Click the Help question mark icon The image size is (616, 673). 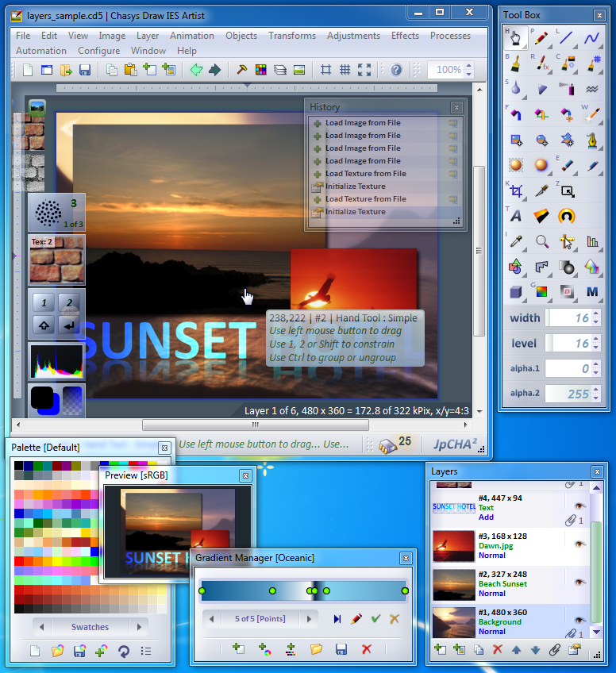(x=396, y=70)
